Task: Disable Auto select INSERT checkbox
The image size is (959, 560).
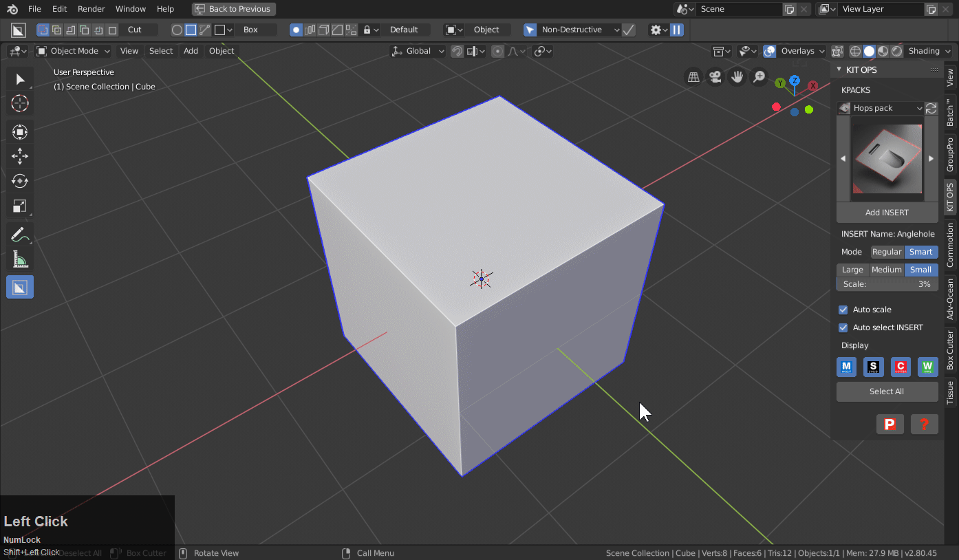Action: [843, 327]
